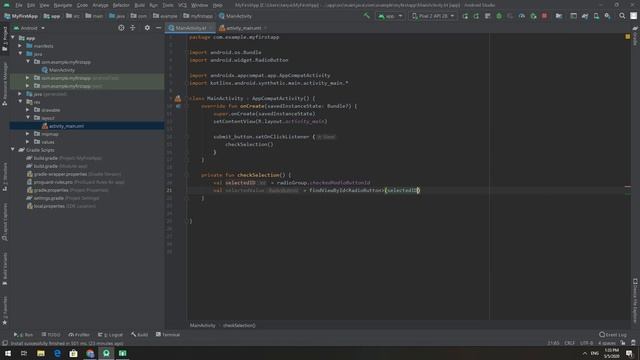
Task: Click the CRLF line separator status entry
Action: coord(569,343)
